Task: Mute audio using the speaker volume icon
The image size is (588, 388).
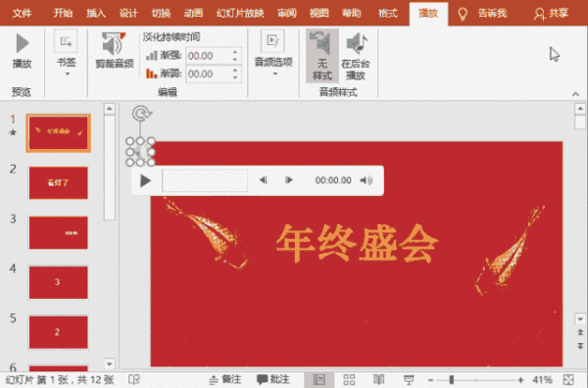Action: 366,180
